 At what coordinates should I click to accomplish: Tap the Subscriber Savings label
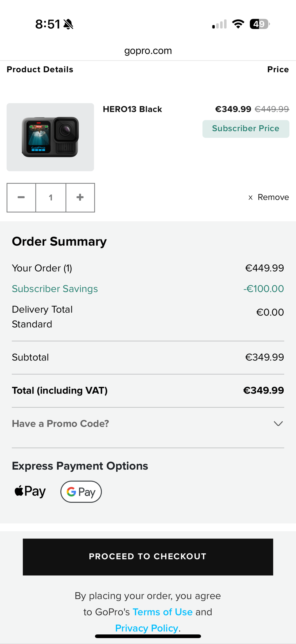(x=55, y=289)
